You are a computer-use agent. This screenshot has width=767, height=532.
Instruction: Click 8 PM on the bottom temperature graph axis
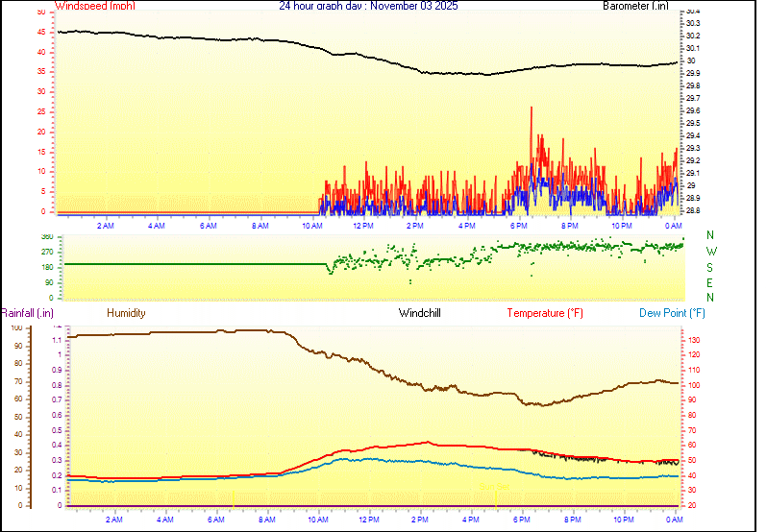click(571, 520)
